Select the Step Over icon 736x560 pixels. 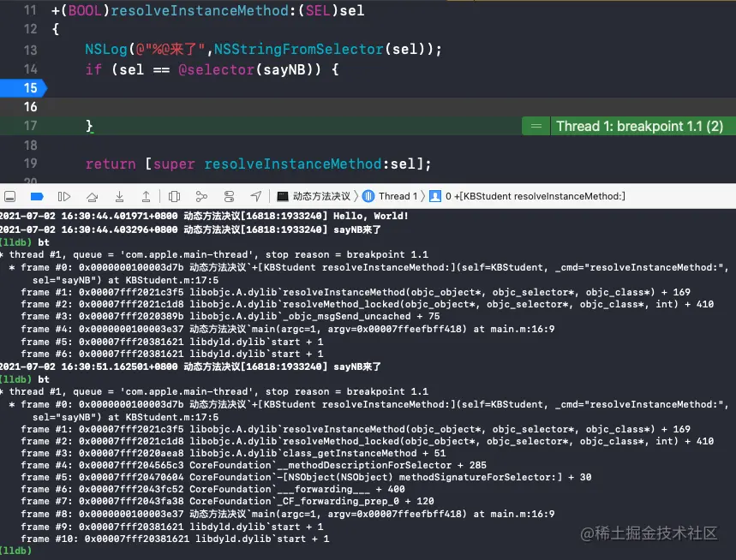[91, 196]
